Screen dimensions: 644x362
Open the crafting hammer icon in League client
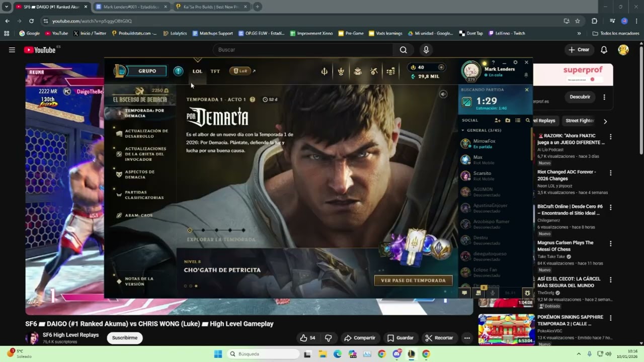(x=374, y=71)
